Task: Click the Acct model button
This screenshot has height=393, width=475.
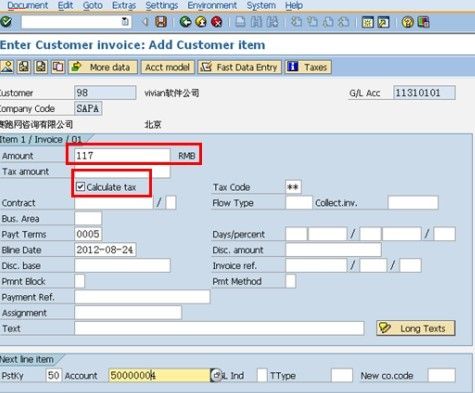Action: click(x=167, y=67)
